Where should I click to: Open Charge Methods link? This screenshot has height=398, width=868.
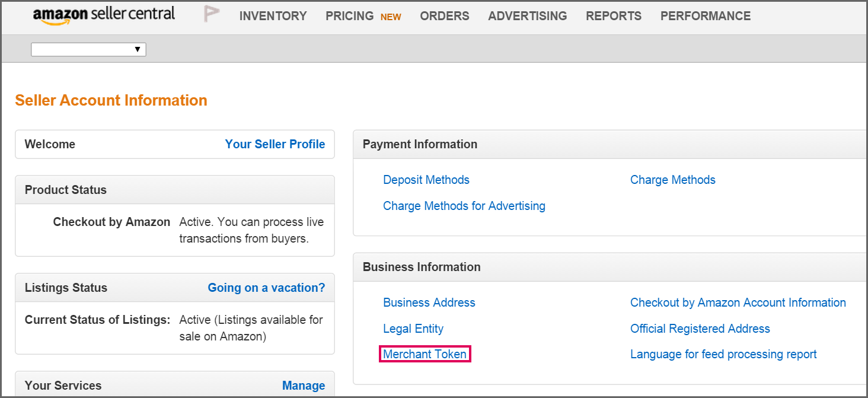[673, 180]
